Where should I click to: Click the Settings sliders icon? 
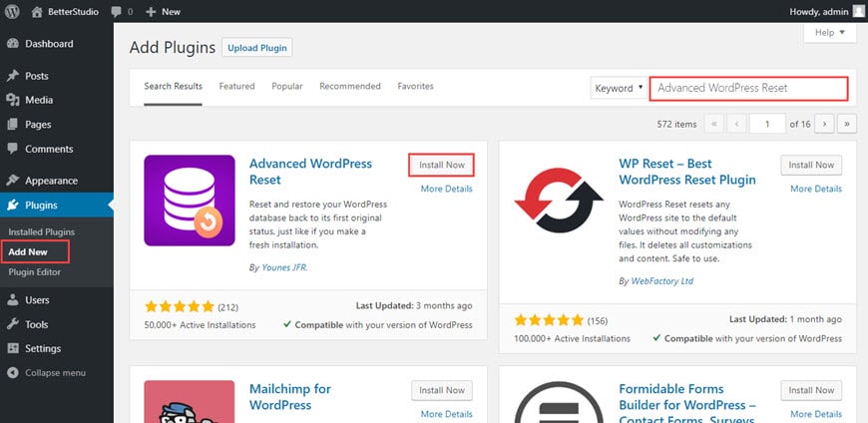(13, 349)
